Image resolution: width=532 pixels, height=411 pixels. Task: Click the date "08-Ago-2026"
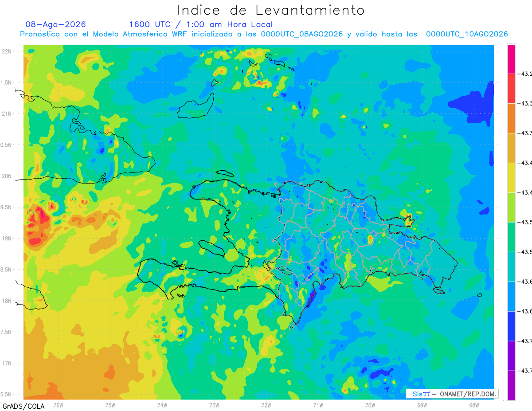(x=55, y=24)
